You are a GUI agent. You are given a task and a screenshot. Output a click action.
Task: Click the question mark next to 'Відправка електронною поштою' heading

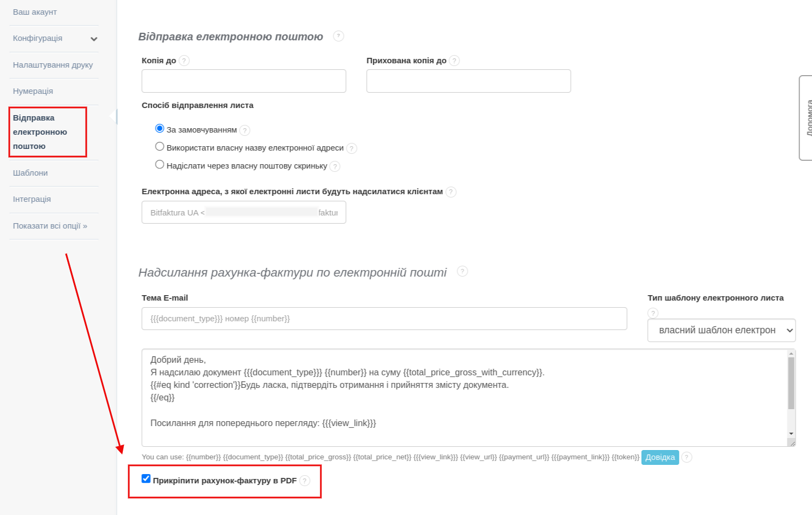pos(338,36)
